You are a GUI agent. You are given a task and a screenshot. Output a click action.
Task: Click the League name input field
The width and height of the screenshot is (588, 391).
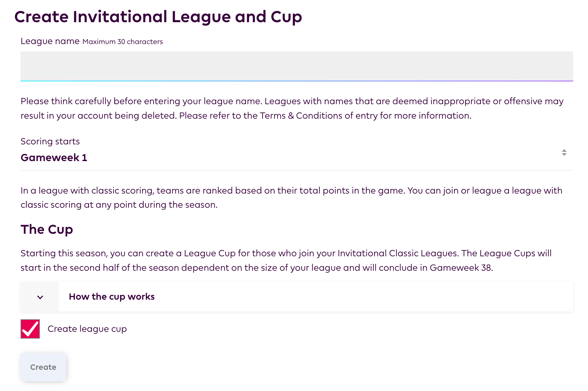(x=297, y=66)
